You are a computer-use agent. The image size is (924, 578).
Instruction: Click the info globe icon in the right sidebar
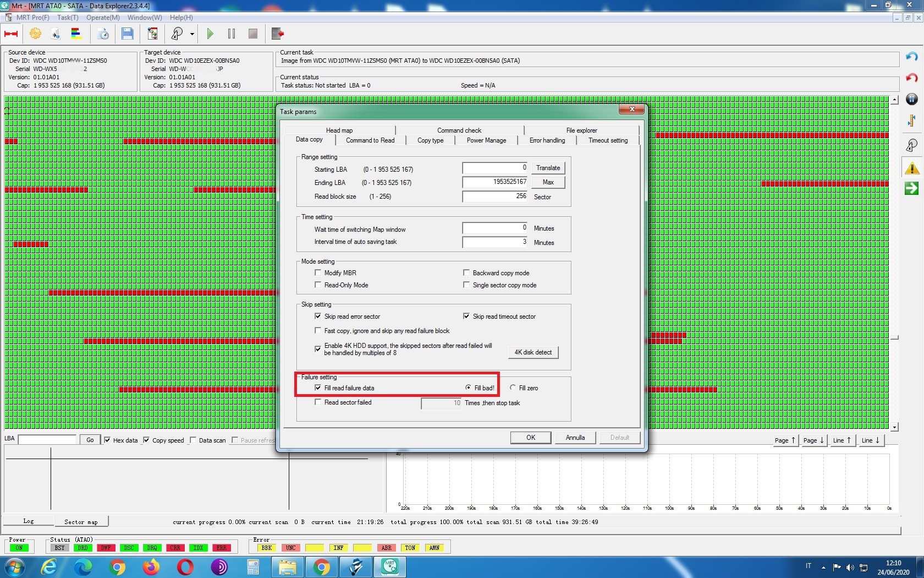click(x=912, y=99)
